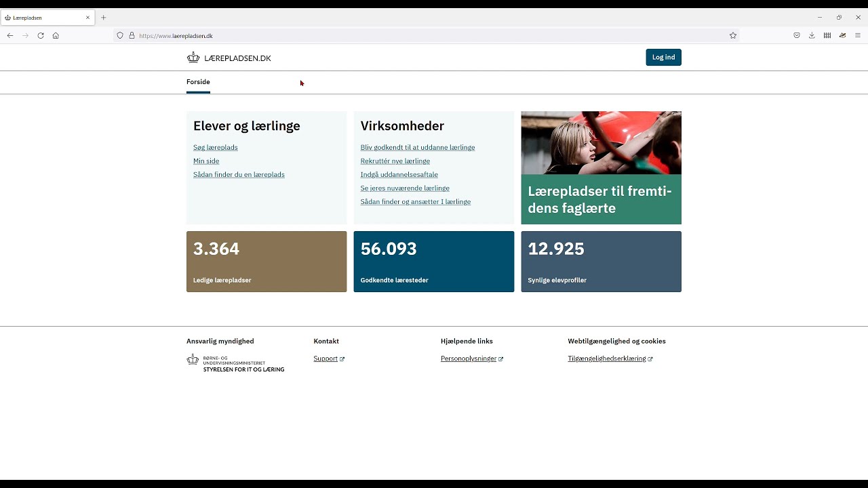Image resolution: width=868 pixels, height=488 pixels.
Task: Open the Pocket save icon
Action: point(797,35)
